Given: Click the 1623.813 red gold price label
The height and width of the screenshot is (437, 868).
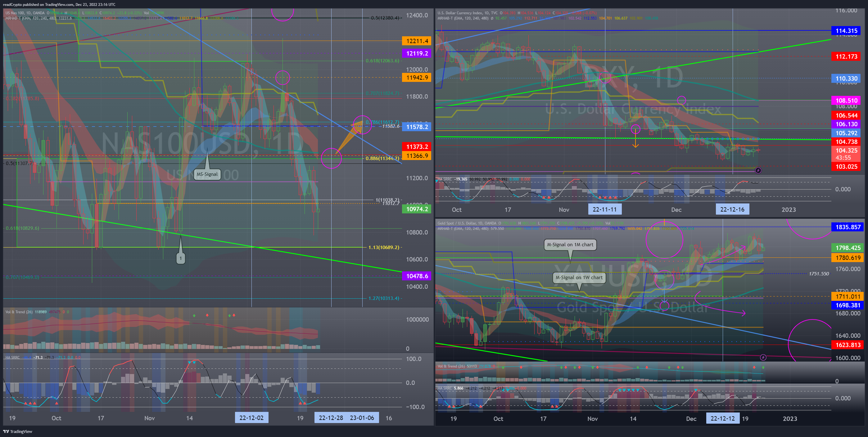Looking at the screenshot, I should (x=848, y=345).
